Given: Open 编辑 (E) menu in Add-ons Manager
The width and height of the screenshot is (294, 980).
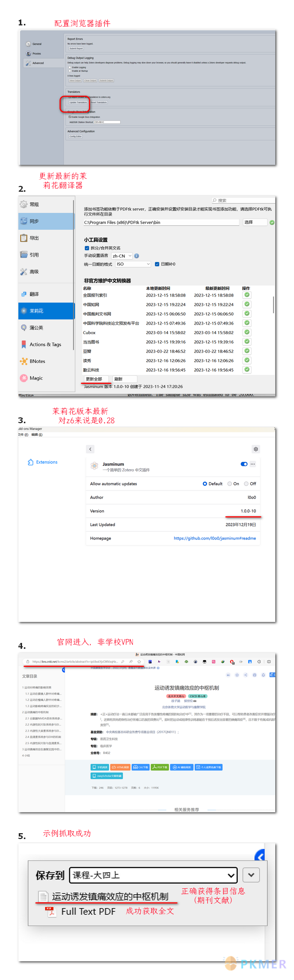Looking at the screenshot, I should click(x=37, y=435).
